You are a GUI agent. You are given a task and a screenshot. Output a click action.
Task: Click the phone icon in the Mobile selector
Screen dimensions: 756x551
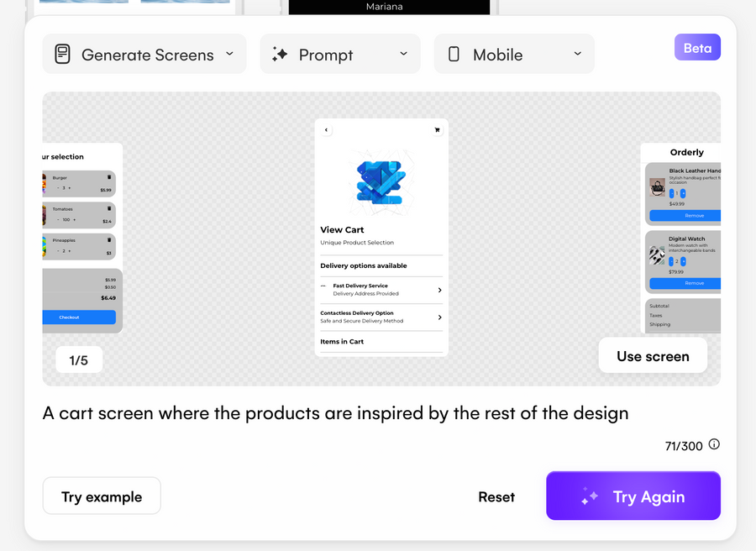454,53
